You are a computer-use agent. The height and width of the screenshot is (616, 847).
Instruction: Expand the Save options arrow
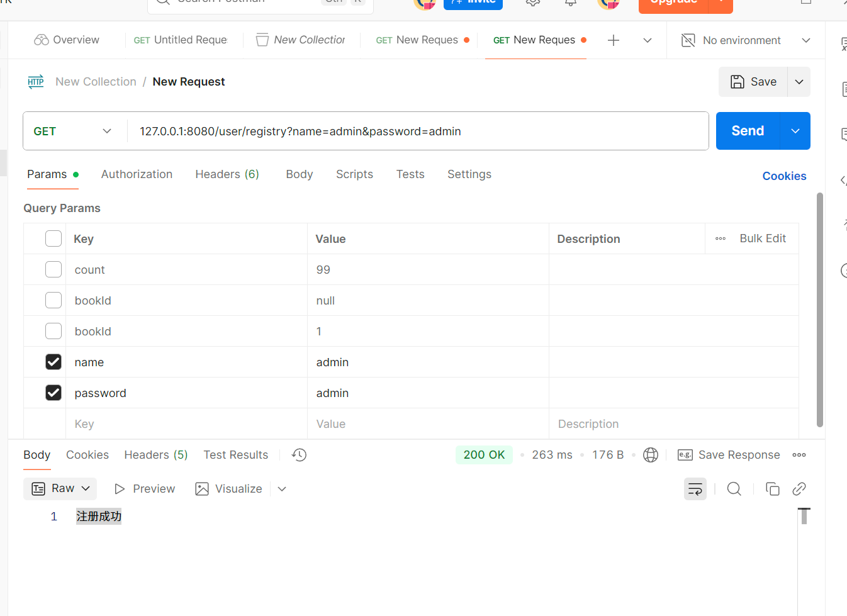(x=799, y=82)
